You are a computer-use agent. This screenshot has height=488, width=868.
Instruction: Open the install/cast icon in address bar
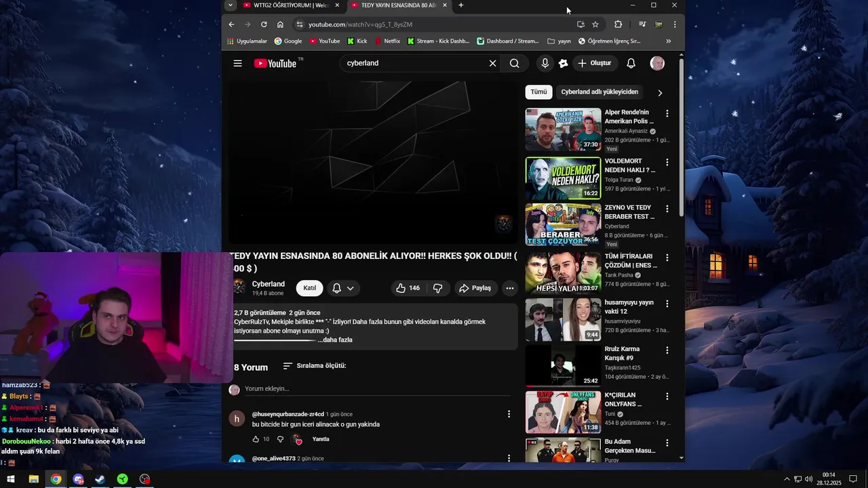point(580,24)
